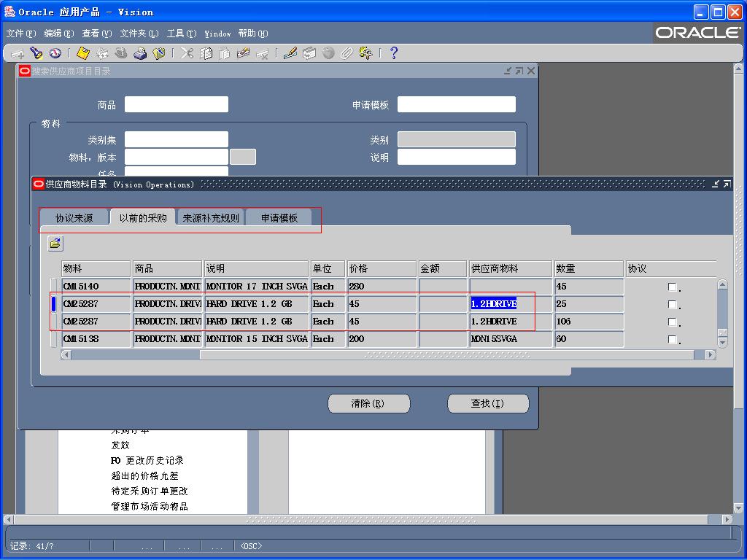Show the Navigator using the compass icon
Screen dimensions: 747x560
[55, 53]
